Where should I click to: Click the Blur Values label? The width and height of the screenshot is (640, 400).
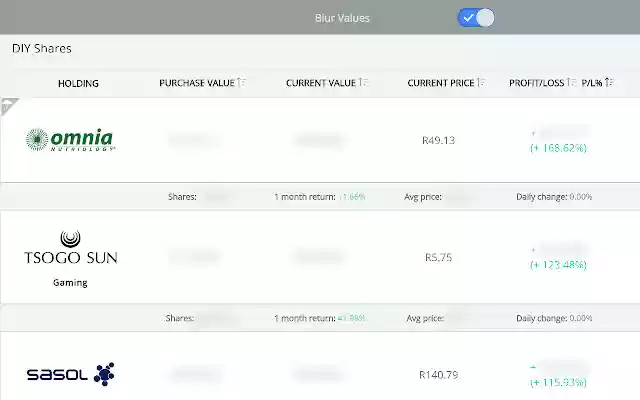(x=342, y=18)
